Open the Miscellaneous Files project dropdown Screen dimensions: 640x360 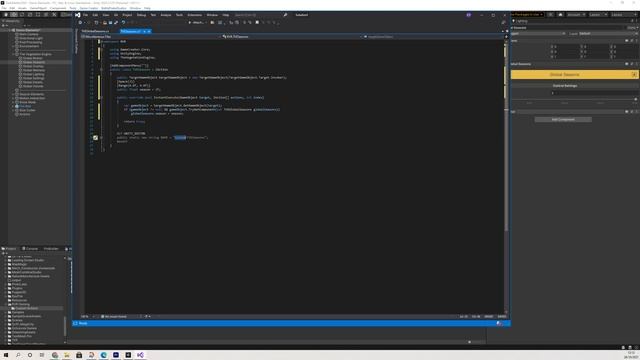[150, 37]
